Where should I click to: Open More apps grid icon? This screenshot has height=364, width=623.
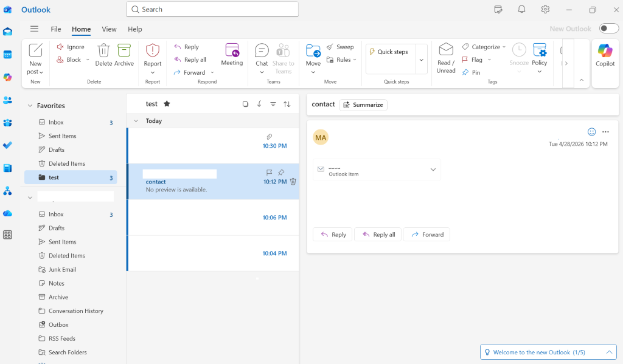coord(7,235)
